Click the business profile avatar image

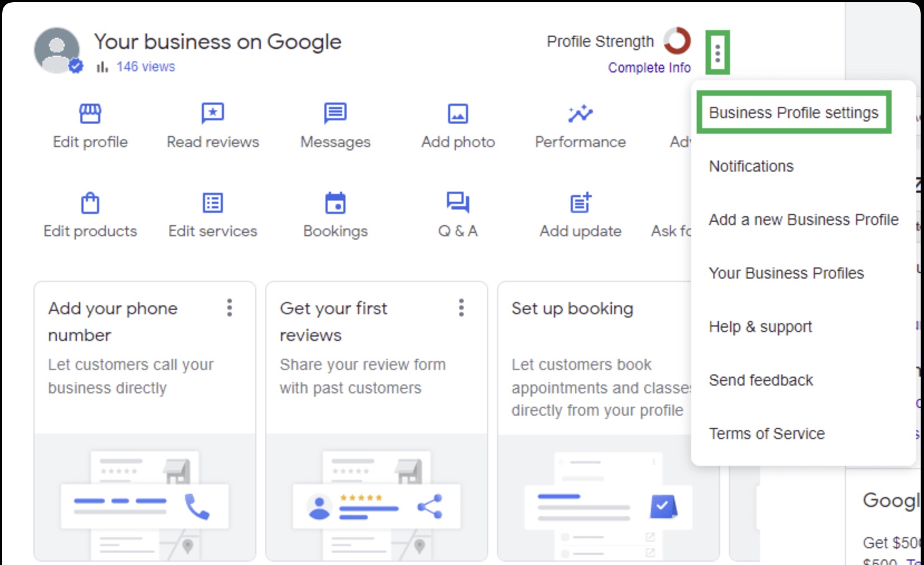(58, 51)
